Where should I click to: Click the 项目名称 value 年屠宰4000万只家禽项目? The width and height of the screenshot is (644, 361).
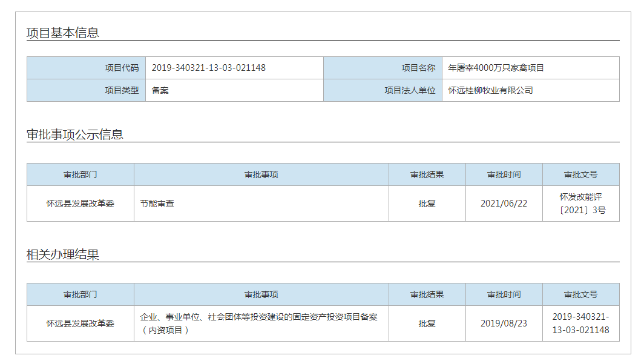tap(496, 68)
